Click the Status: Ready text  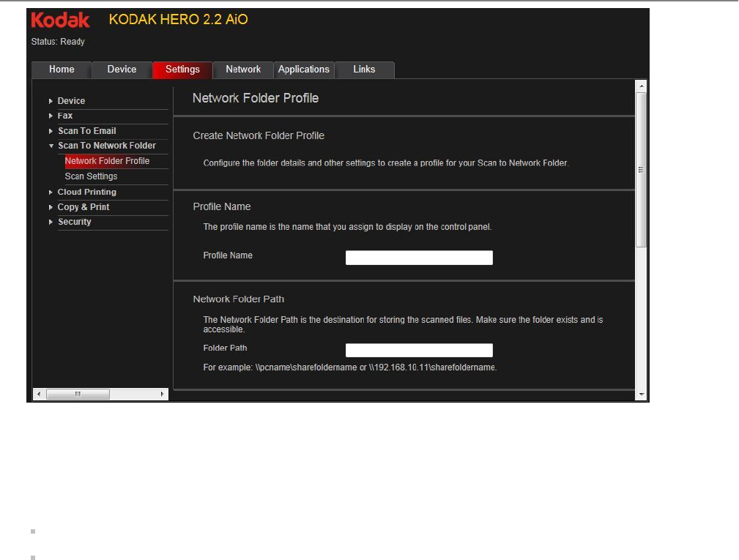[x=58, y=42]
